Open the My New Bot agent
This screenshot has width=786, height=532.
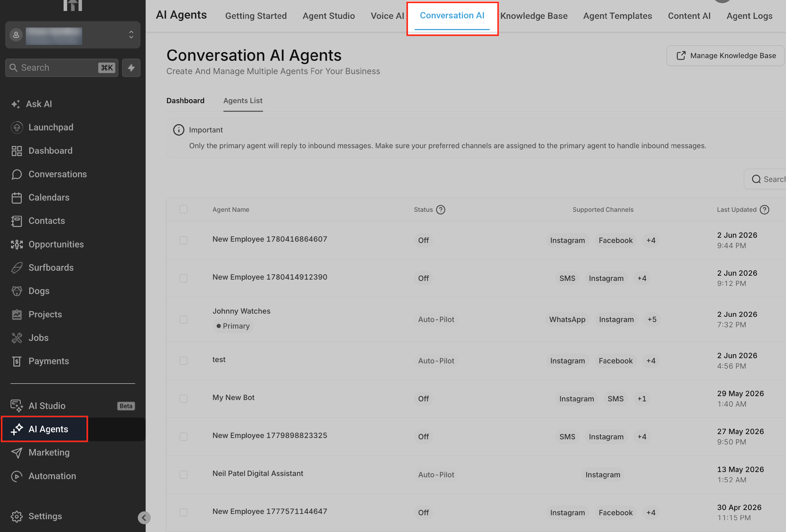click(x=233, y=397)
